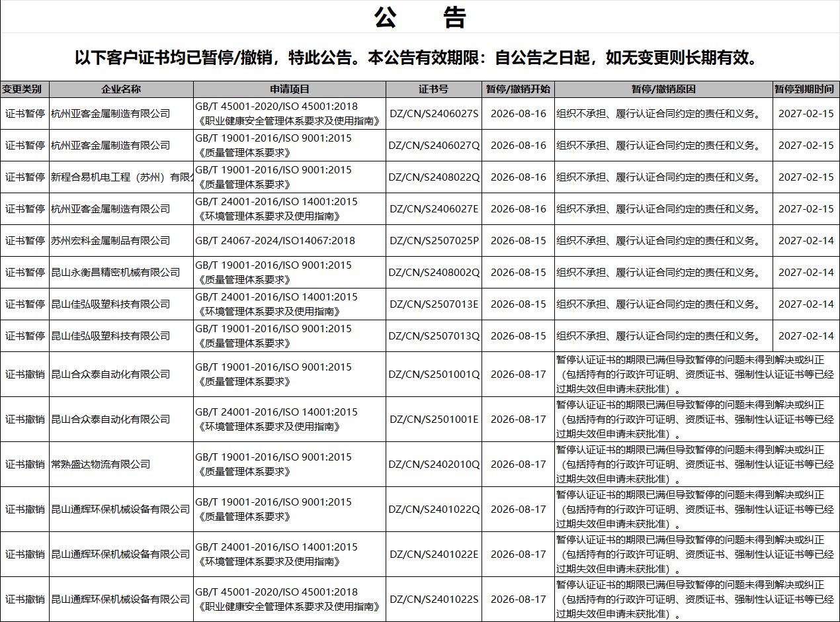
Task: Click 昆山佳弘吸塑科技有限公司 in the S2507013E row
Action: [x=110, y=304]
